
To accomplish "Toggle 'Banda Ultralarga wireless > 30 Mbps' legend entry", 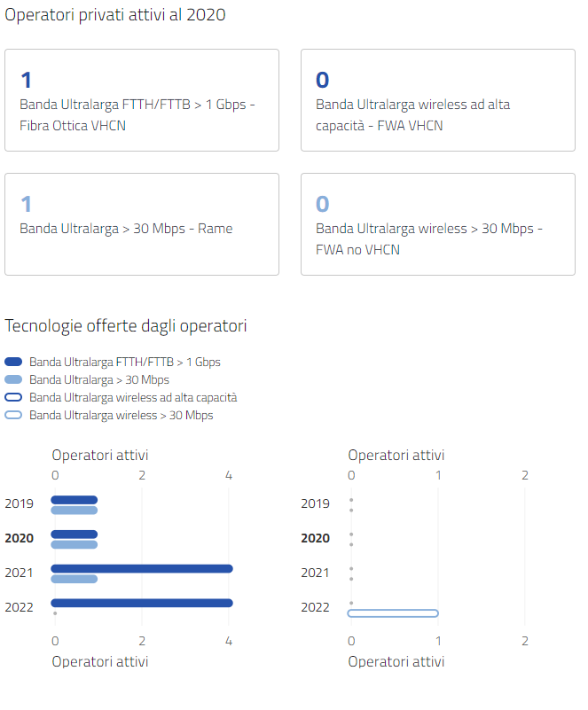I will 121,415.
